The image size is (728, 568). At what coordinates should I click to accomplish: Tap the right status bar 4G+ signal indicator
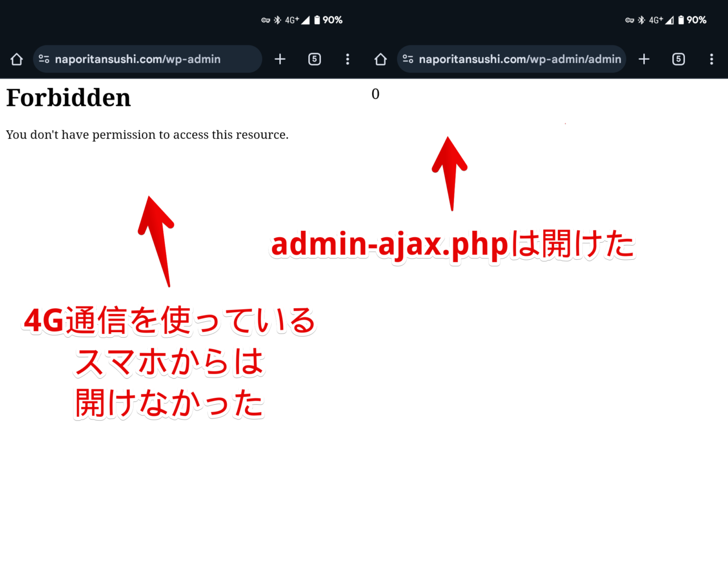pos(661,20)
